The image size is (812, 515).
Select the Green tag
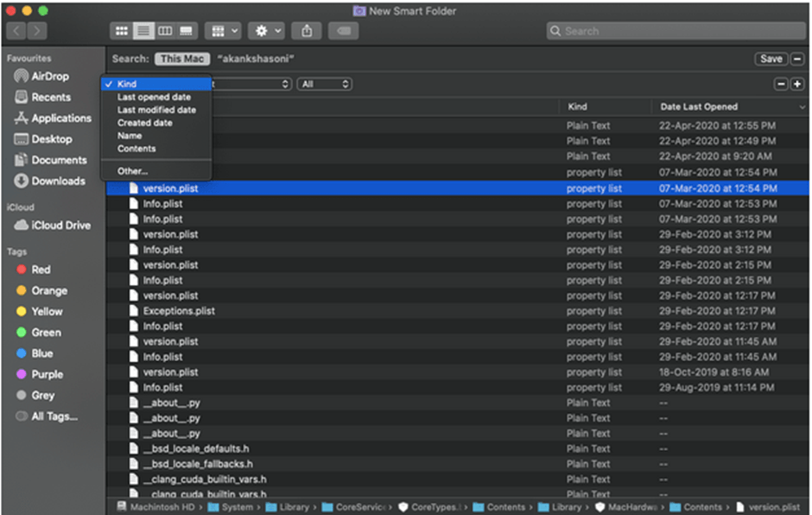38,333
